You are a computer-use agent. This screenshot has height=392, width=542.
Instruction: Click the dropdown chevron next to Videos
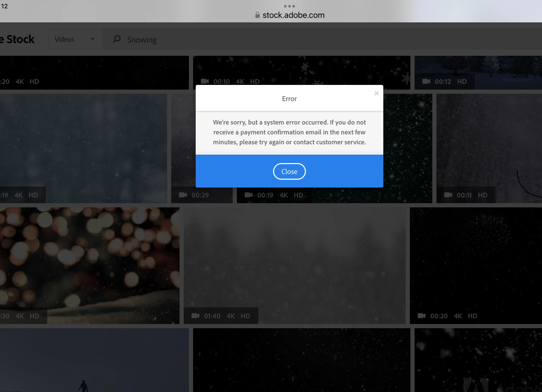point(93,39)
